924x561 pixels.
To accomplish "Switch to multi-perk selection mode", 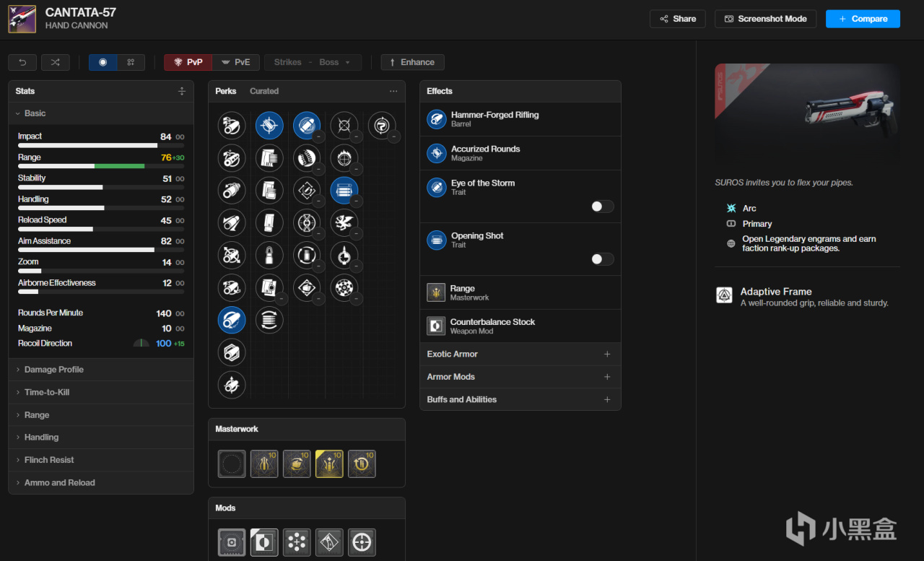I will 131,62.
